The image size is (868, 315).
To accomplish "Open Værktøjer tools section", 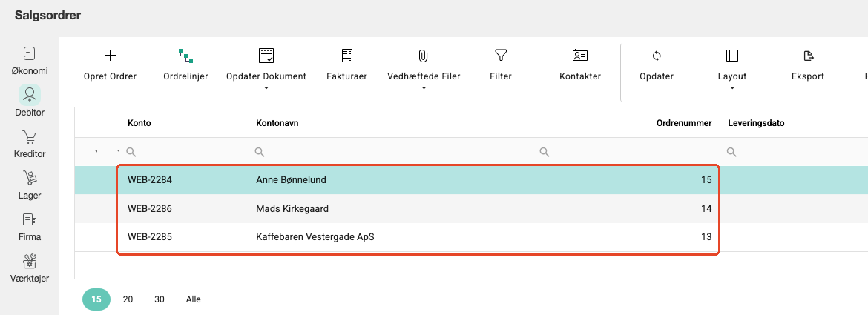I will point(30,268).
